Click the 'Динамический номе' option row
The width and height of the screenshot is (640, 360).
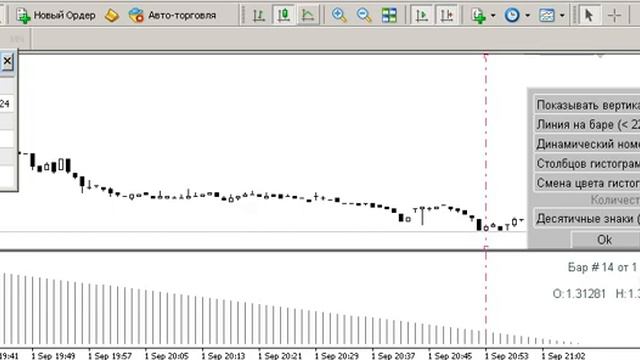tap(587, 144)
